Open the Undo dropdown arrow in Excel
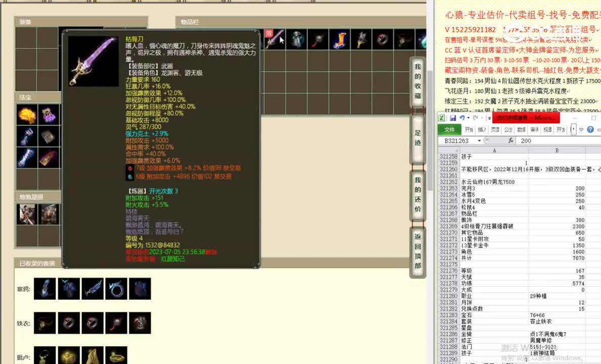This screenshot has height=364, width=601. (468, 118)
